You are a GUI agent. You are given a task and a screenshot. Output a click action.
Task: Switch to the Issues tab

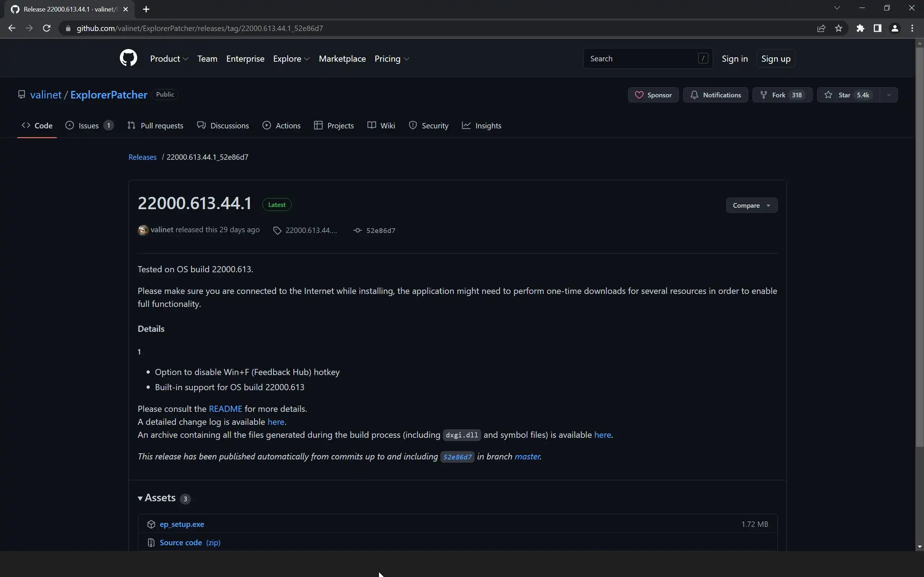[88, 125]
